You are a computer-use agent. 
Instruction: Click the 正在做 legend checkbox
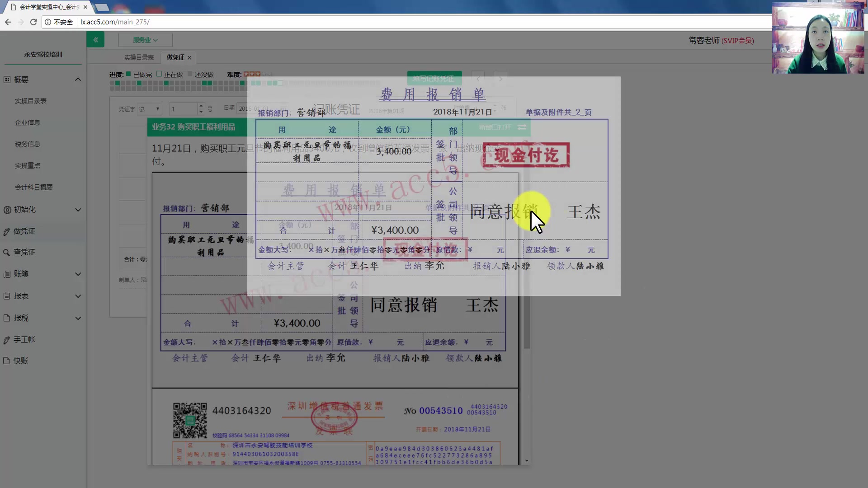pos(159,74)
